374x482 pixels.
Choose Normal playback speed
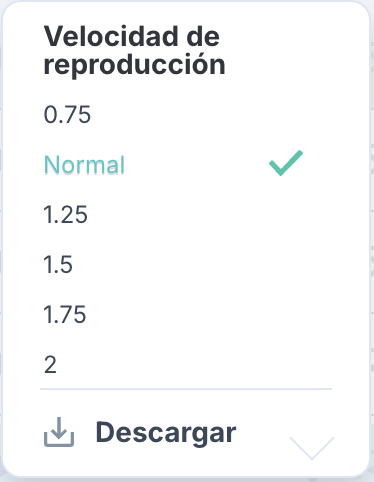tap(186, 164)
